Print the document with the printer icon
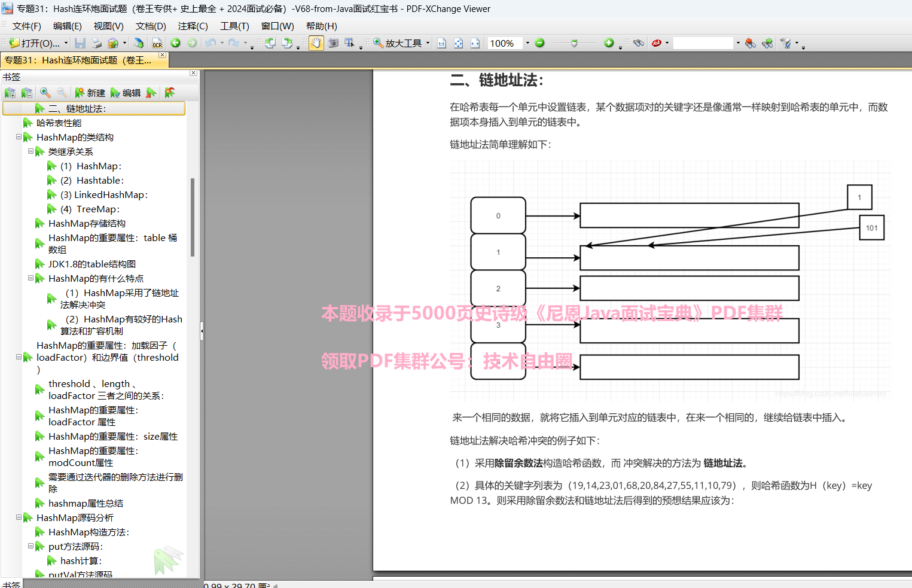Screen dimensions: 912x588 [x=96, y=43]
